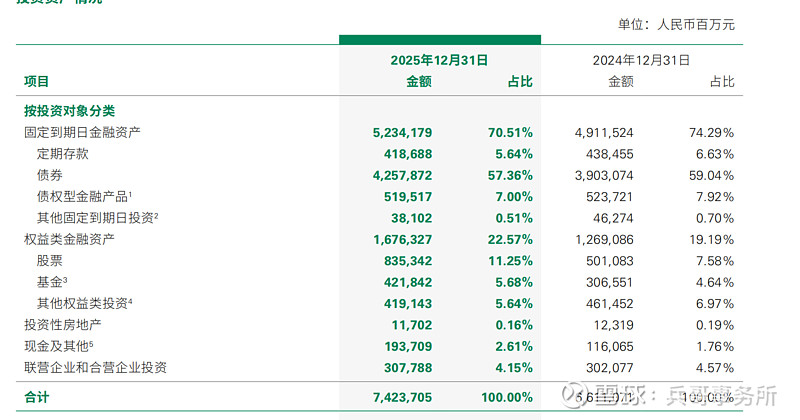Select the 70.51% percentage value
Image resolution: width=800 pixels, height=420 pixels.
pos(510,132)
